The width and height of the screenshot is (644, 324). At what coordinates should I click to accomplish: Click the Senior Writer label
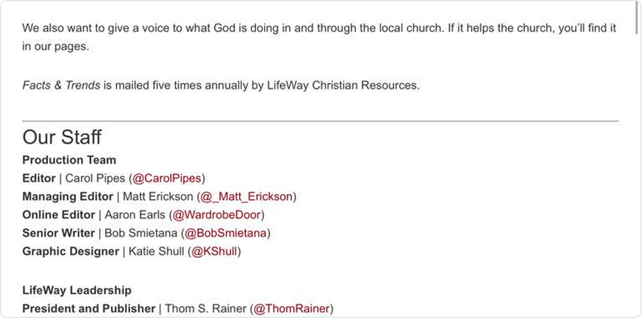(58, 233)
